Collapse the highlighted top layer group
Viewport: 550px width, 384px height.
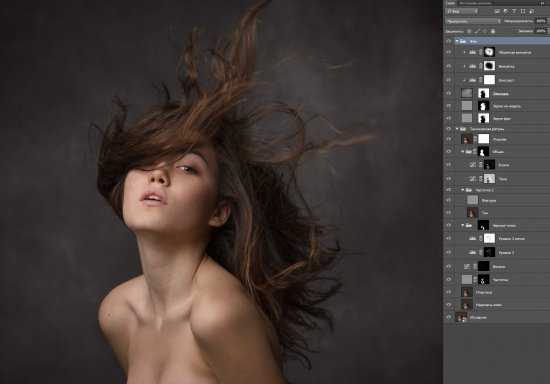pos(457,41)
